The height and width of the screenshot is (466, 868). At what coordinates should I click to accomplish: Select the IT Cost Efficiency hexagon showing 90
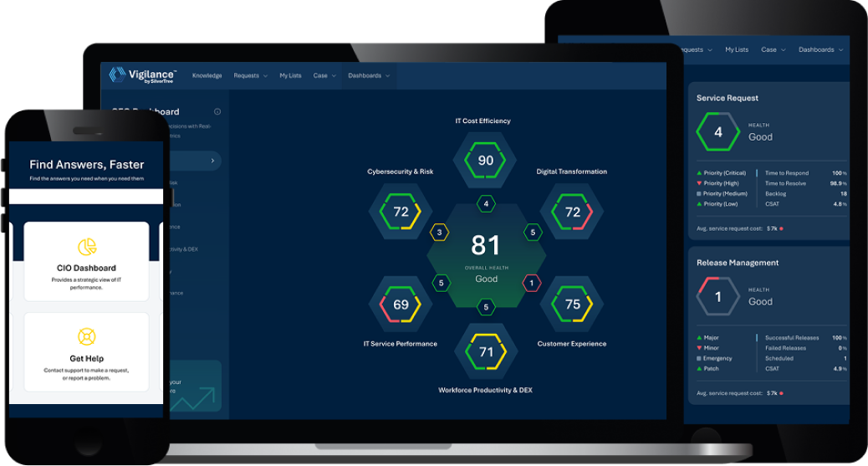point(486,161)
